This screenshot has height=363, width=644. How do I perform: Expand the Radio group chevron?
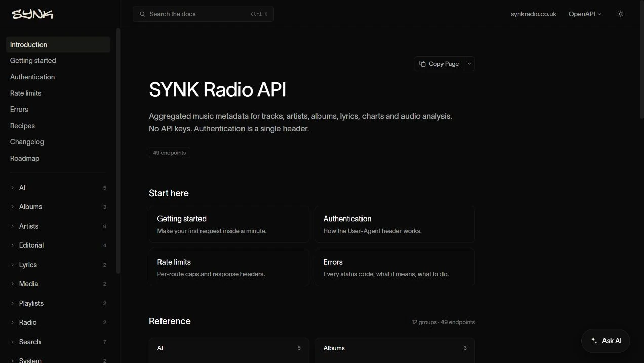coord(13,322)
